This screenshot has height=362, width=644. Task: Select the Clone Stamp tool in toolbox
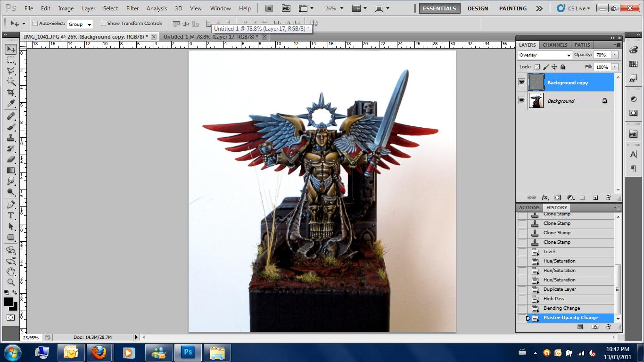11,138
